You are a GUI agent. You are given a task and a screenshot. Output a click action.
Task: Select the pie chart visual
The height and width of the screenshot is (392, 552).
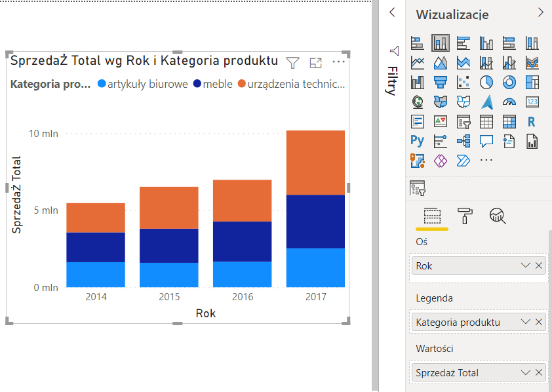click(x=486, y=83)
